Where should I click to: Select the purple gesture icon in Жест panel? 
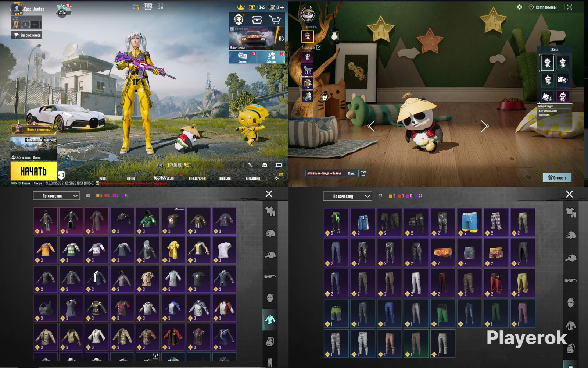[563, 96]
